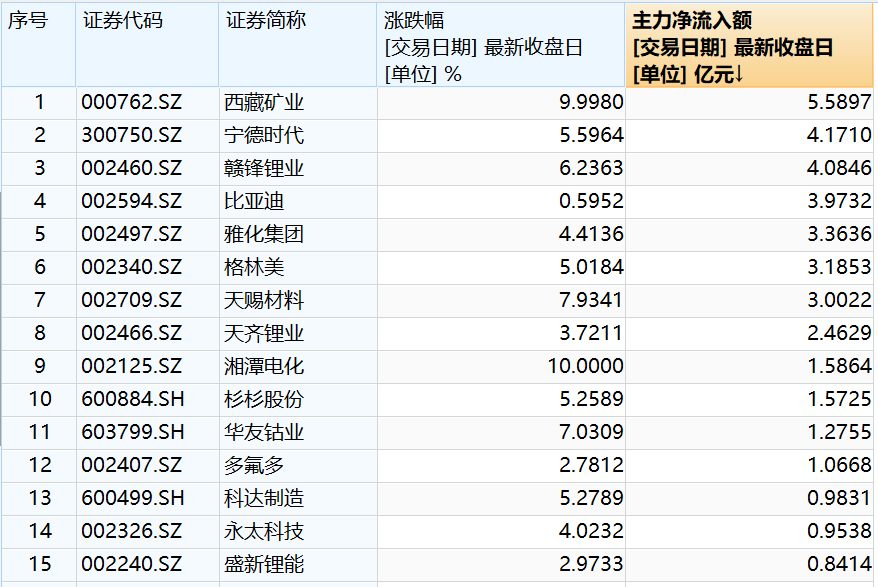
Task: Select 涨跌幅 value 7.0309
Action: point(591,433)
